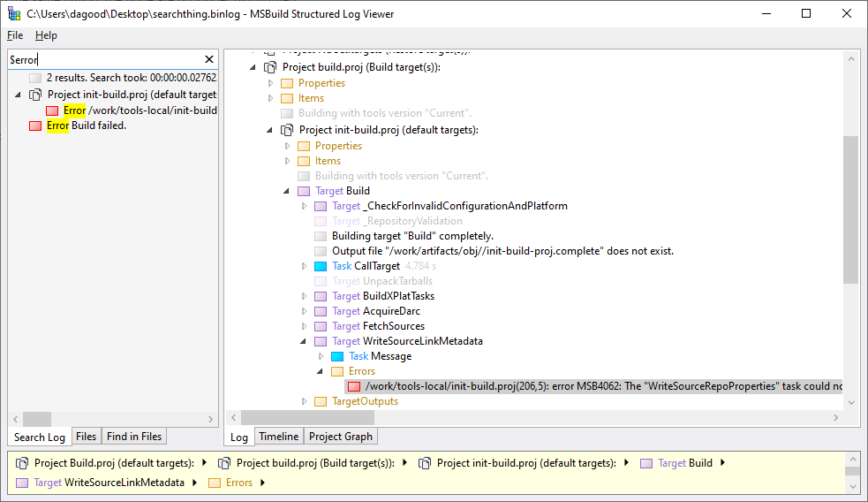Click folder icon of Errors node

point(337,371)
